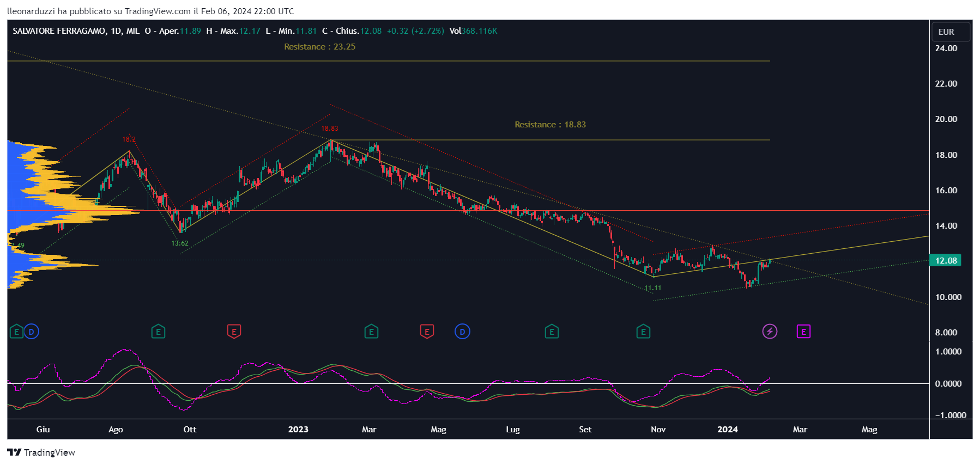Screen dimensions: 980x465
Task: Click the low value 11.81 in the header
Action: (306, 31)
